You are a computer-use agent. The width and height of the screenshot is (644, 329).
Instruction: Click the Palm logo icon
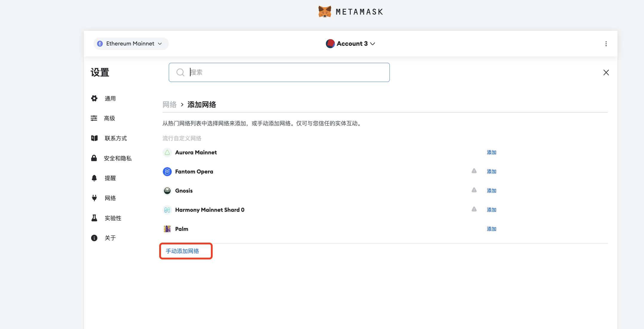point(167,229)
